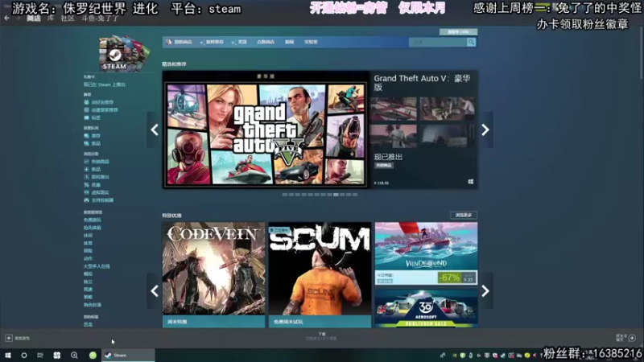Browse the 策略 strategy genre

(x=88, y=297)
